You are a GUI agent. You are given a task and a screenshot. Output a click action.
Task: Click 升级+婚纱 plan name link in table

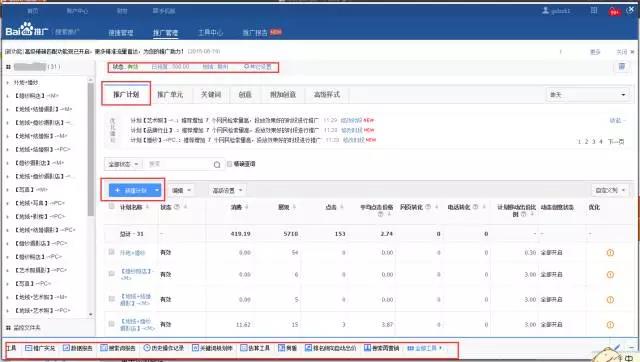coord(132,253)
